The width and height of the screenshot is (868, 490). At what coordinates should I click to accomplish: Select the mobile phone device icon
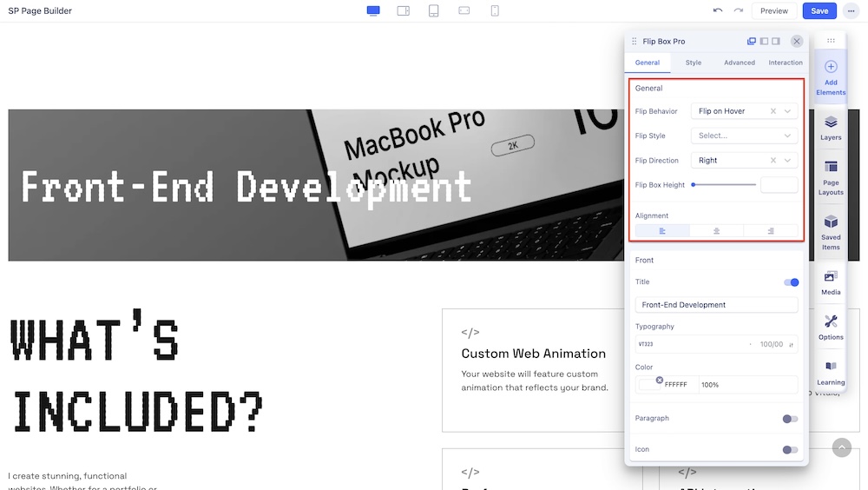(x=494, y=10)
